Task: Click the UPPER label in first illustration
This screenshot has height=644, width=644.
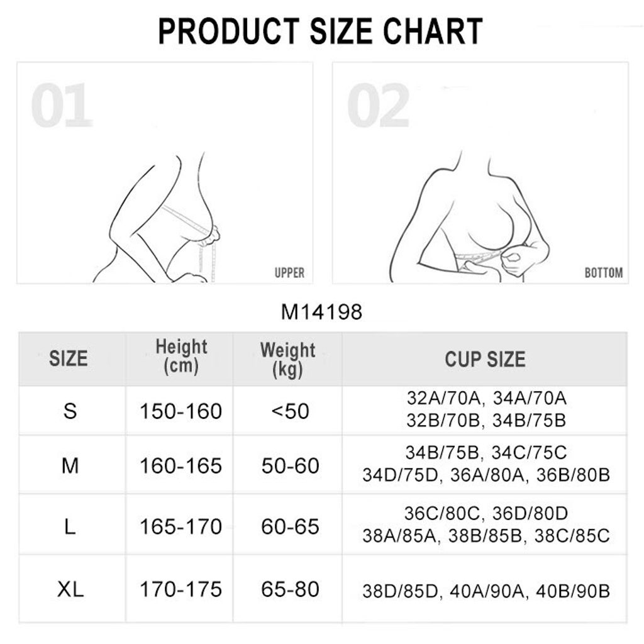Action: click(x=289, y=273)
